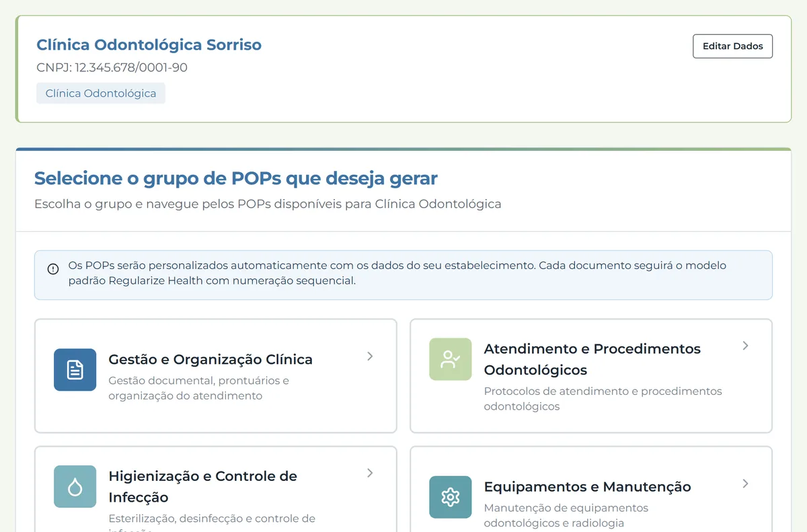The width and height of the screenshot is (807, 532).
Task: Open Higienização e Controle de Infecção title
Action: coord(203,486)
